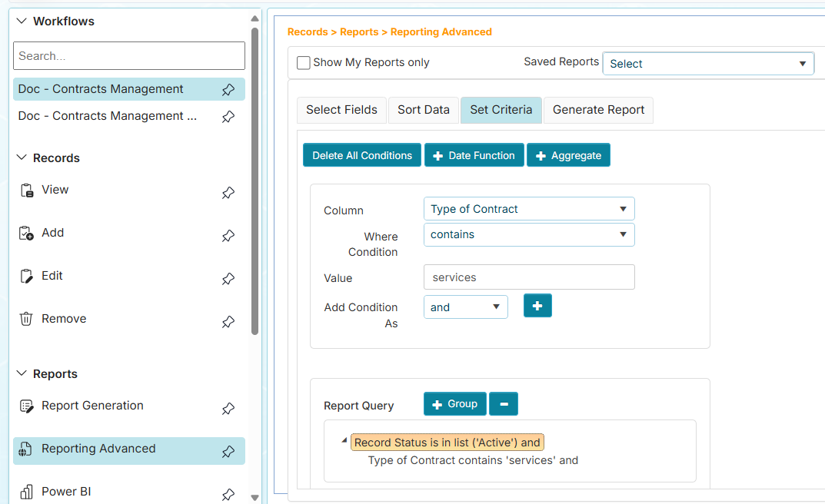The image size is (825, 504).
Task: Click the Delete All Conditions button
Action: coord(361,154)
